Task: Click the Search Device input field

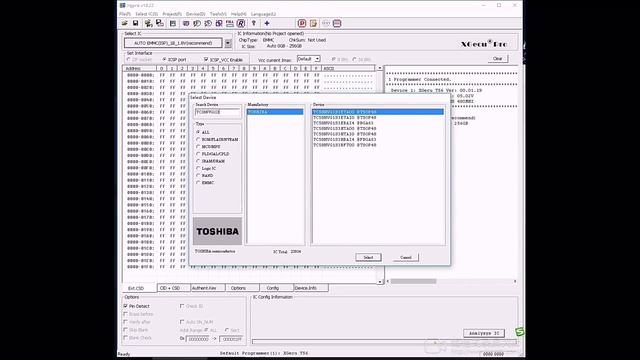Action: pos(217,112)
